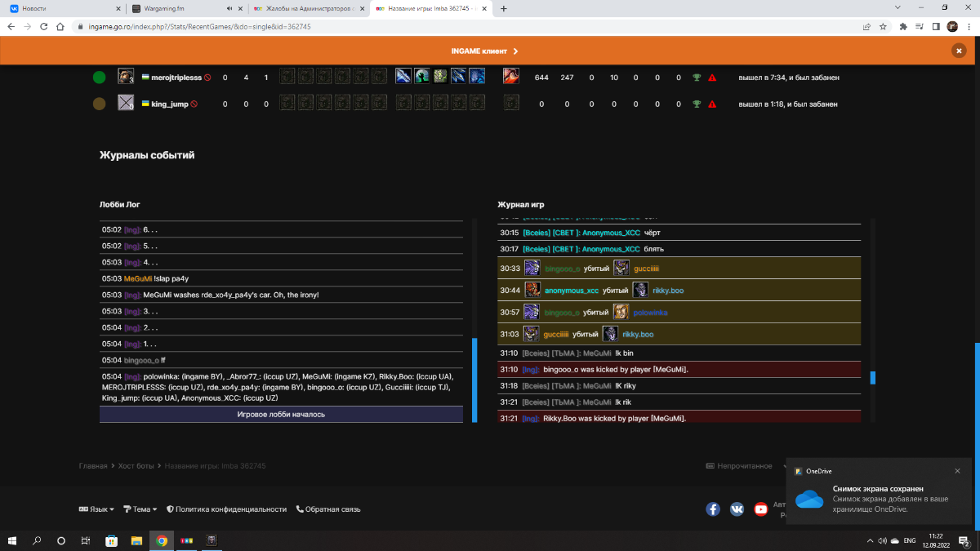The image size is (980, 551).
Task: Mute the Wargaming.fm browser tab audio
Action: pos(229,9)
